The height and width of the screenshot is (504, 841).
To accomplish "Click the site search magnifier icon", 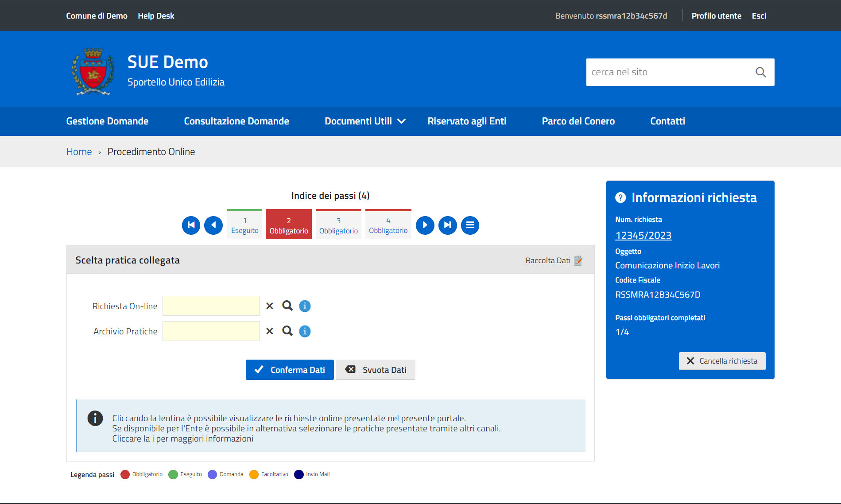I will 760,72.
